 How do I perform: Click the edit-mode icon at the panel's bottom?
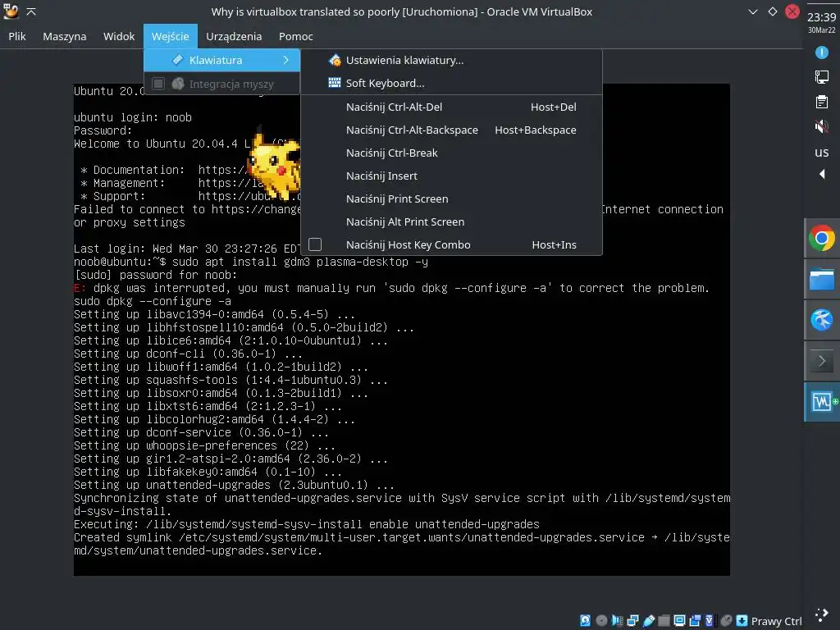coord(821,615)
